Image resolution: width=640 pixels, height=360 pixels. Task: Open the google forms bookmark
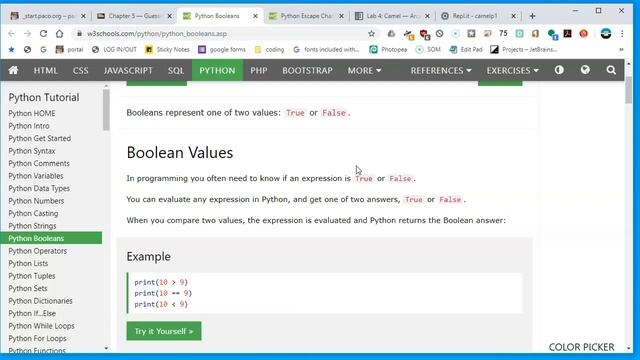222,49
